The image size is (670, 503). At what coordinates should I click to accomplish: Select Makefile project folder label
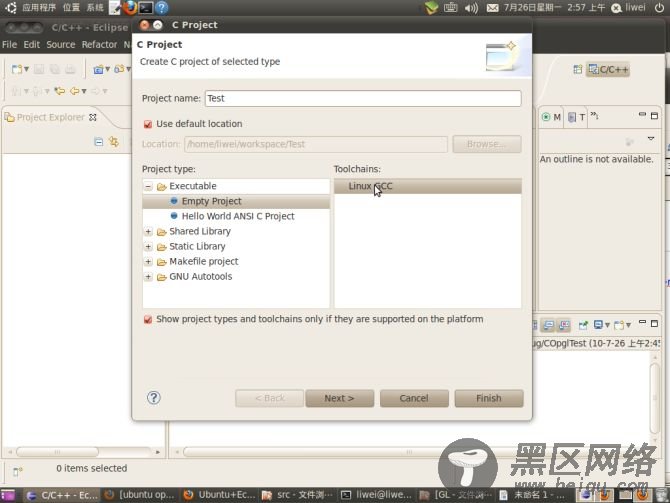pyautogui.click(x=204, y=262)
